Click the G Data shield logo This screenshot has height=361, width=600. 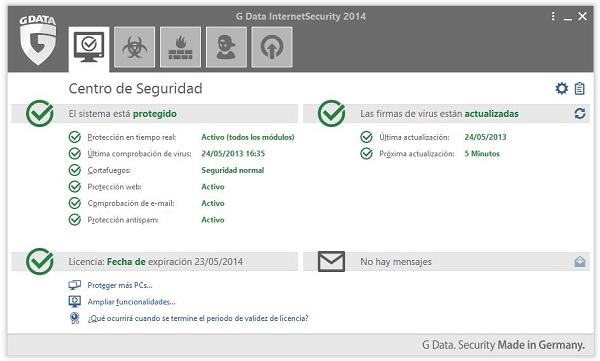pos(38,40)
